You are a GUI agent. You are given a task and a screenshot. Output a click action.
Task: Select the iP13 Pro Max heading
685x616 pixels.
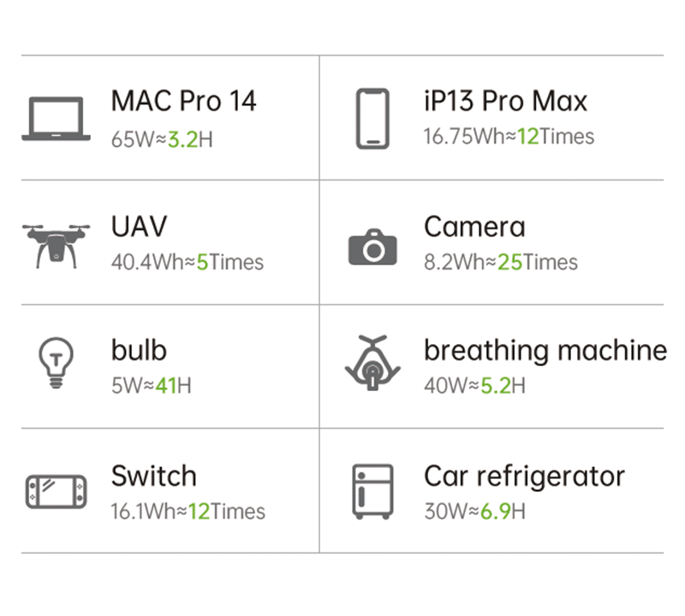pos(505,101)
